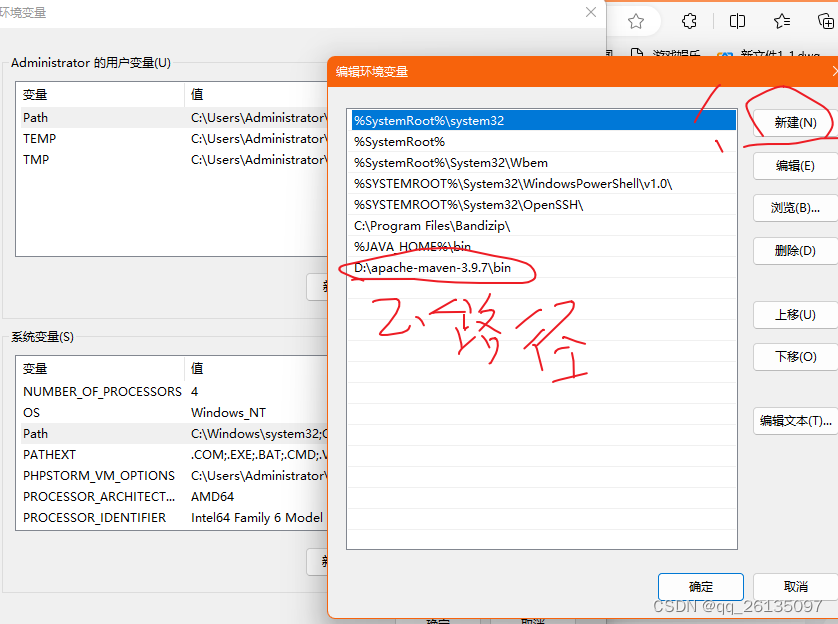This screenshot has height=624, width=838.
Task: Click the 变量 header in system variables
Action: 100,369
